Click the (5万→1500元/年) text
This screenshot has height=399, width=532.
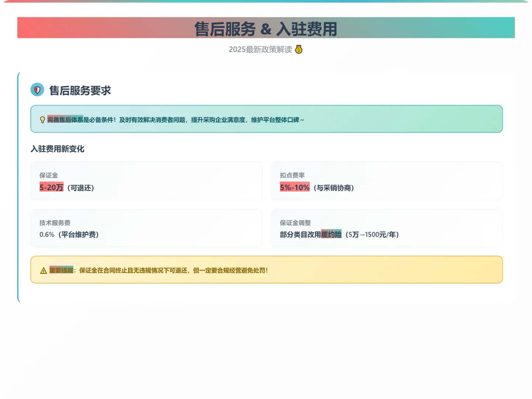coord(372,235)
